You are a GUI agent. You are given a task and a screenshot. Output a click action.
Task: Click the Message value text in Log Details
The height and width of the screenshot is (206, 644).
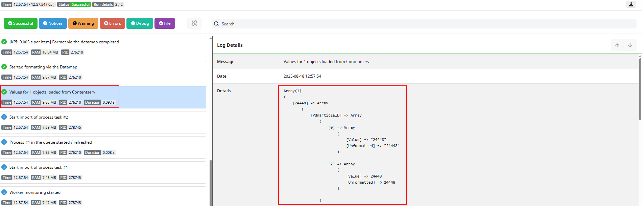click(x=326, y=62)
